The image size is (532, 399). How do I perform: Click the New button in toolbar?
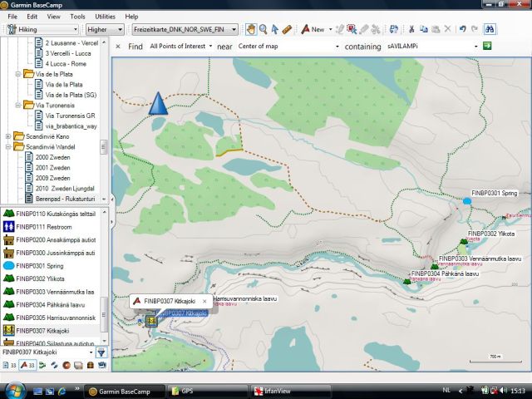313,29
